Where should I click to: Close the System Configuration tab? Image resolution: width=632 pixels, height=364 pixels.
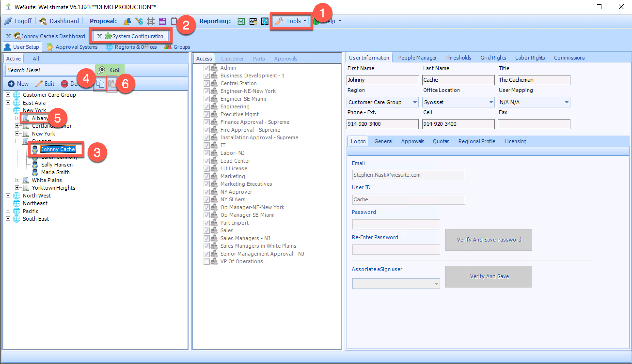99,36
